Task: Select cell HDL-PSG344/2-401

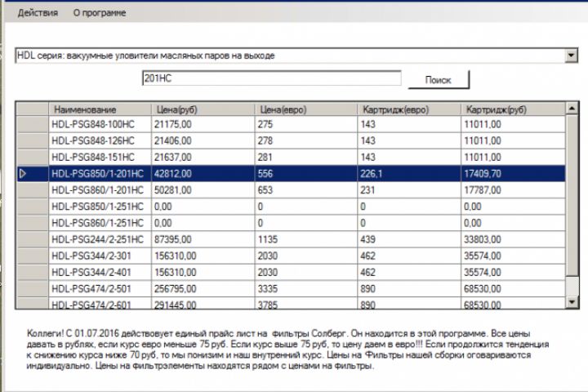Action: pos(100,272)
